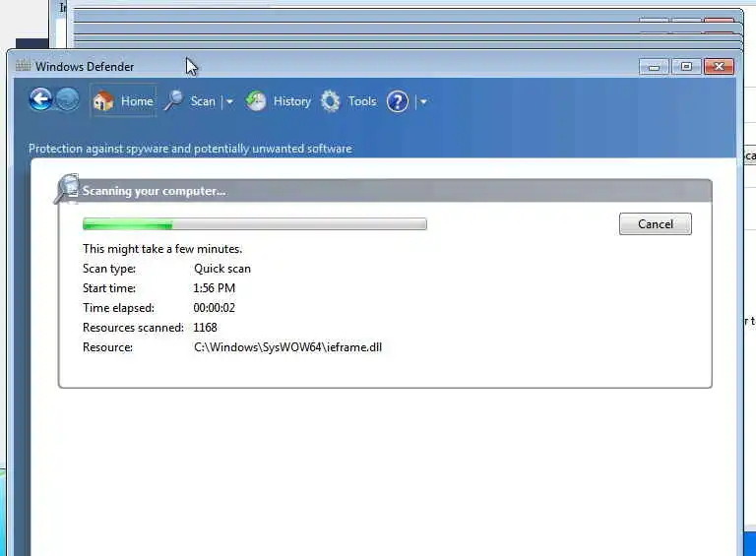
Task: Click the Tools gear icon
Action: (x=331, y=101)
